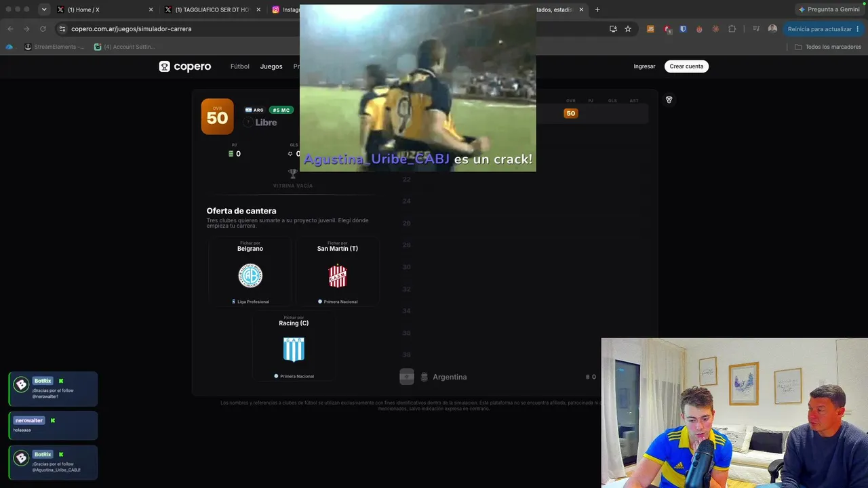Screen dimensions: 868x488
Task: Click the webcam feed overlay
Action: point(734,413)
